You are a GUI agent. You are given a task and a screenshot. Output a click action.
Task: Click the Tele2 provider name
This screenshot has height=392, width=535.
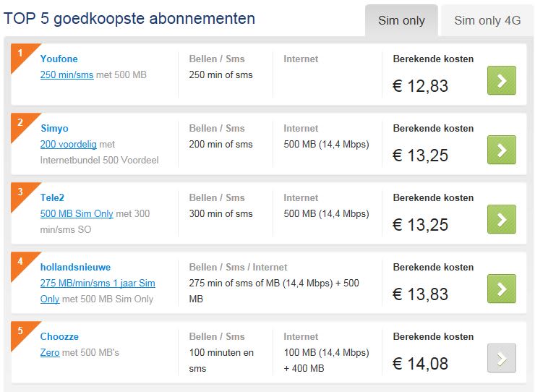(53, 197)
